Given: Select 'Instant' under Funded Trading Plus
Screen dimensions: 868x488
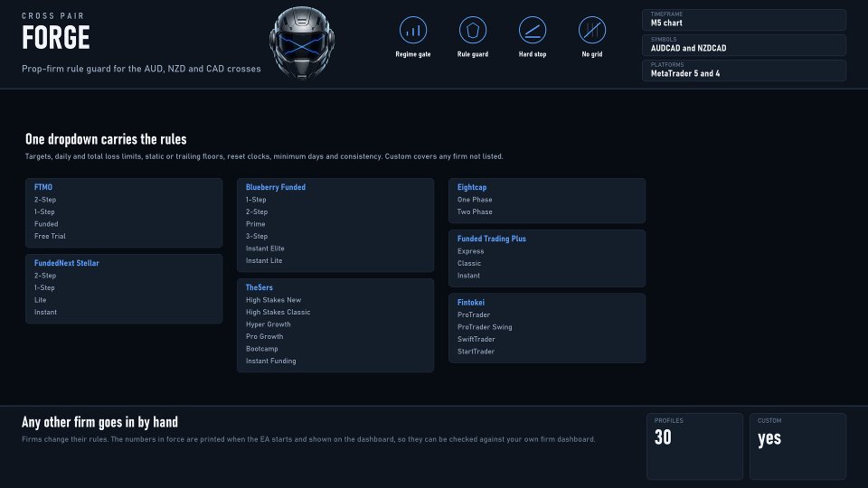Looking at the screenshot, I should coord(468,276).
